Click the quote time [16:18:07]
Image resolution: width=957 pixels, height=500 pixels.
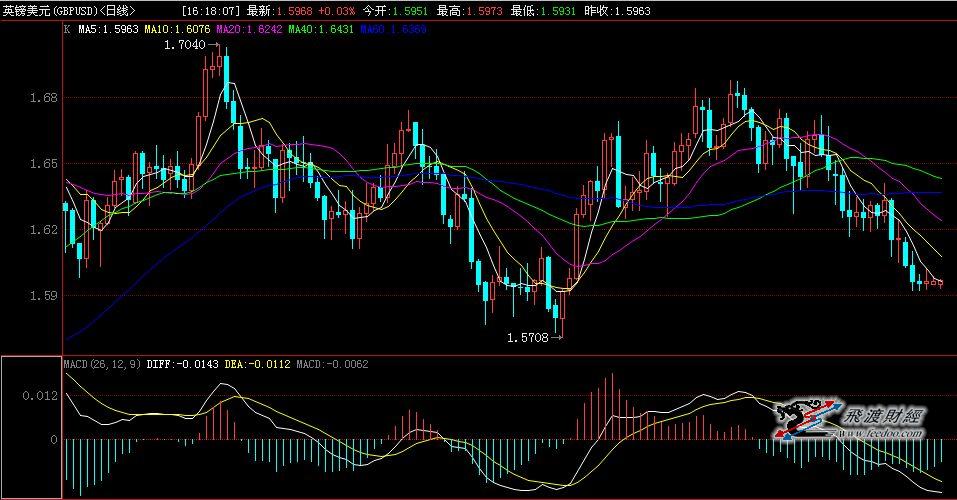[x=211, y=11]
